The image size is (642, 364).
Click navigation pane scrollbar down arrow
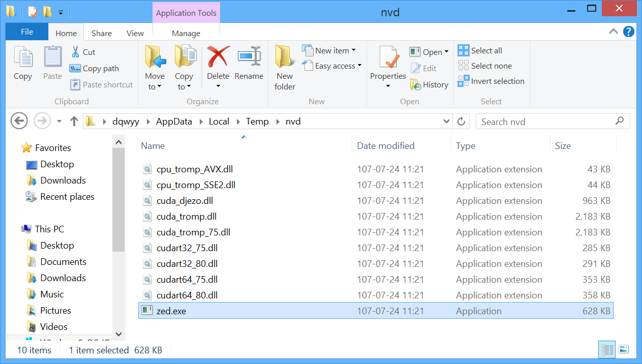(x=118, y=334)
